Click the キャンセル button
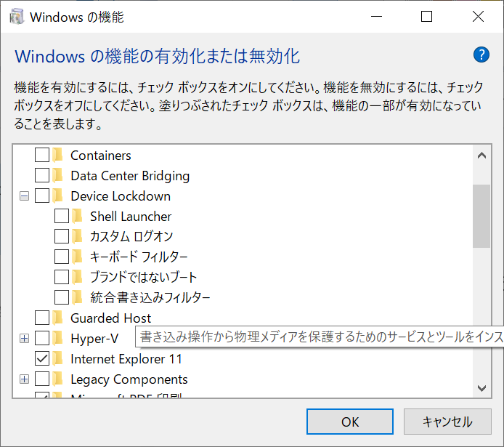Image resolution: width=504 pixels, height=447 pixels. coord(447,422)
